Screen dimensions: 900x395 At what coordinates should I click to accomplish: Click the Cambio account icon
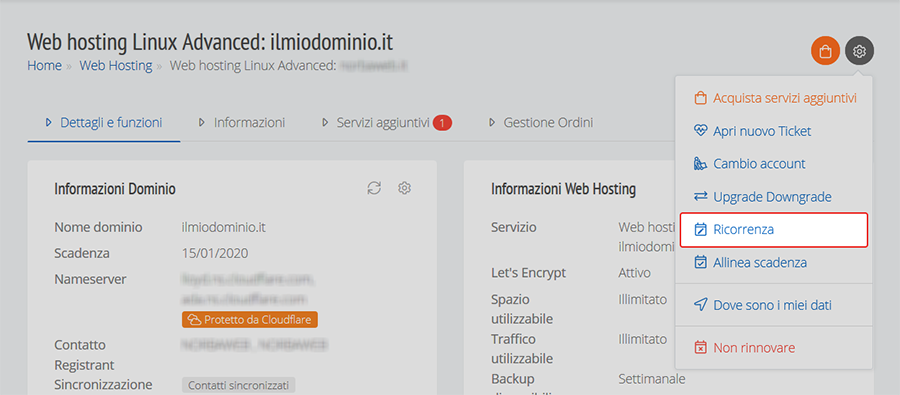click(700, 164)
